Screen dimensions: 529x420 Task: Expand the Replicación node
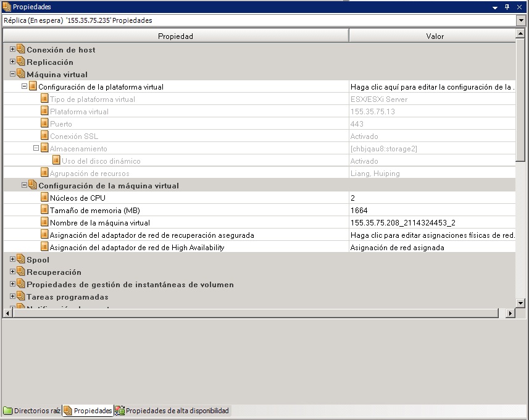(12, 61)
